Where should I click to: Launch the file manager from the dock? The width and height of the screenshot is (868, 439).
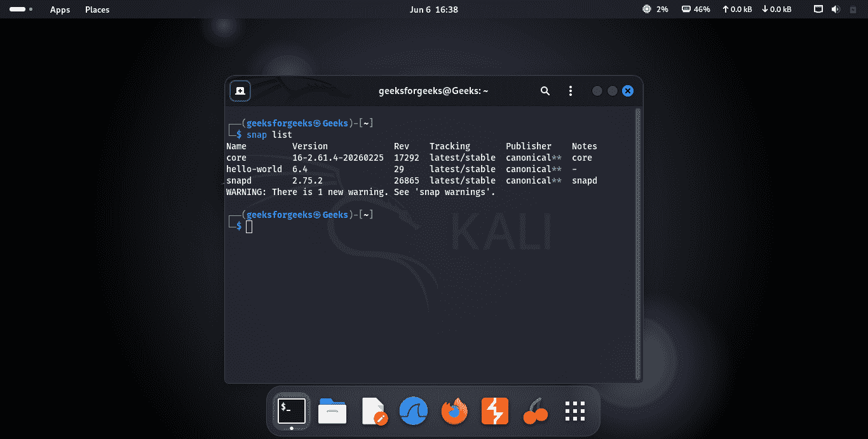tap(332, 412)
